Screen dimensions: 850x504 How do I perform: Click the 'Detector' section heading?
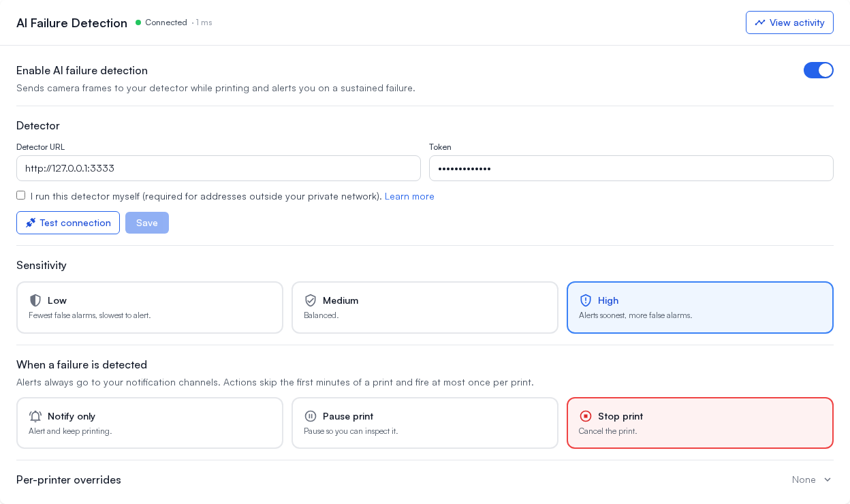(x=38, y=125)
